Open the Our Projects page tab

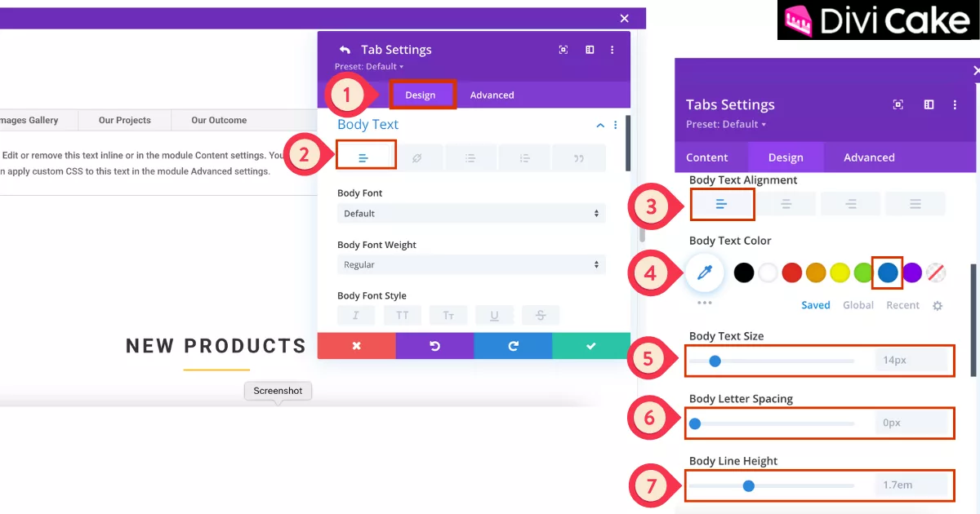click(x=125, y=120)
